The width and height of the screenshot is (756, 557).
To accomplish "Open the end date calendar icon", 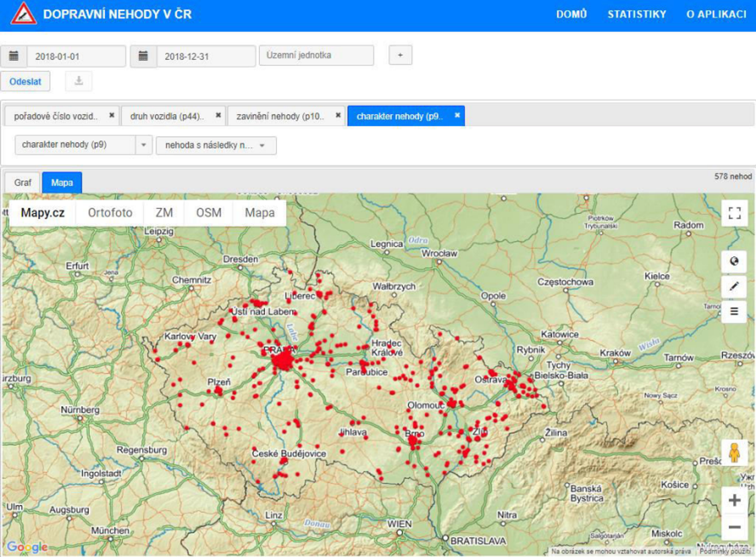I will 143,56.
